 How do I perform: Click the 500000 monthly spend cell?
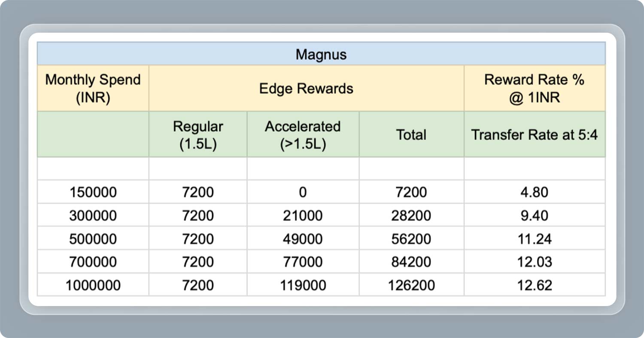click(x=93, y=238)
